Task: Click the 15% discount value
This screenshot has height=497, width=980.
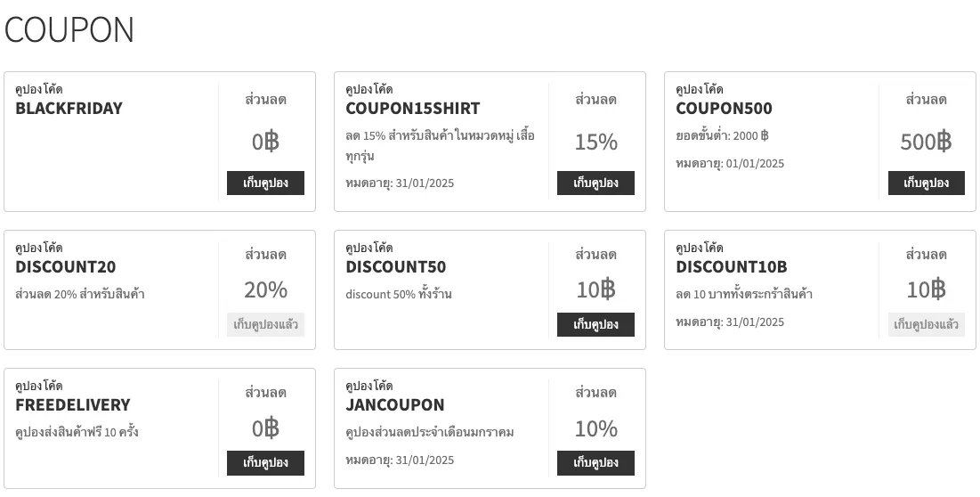Action: point(595,143)
